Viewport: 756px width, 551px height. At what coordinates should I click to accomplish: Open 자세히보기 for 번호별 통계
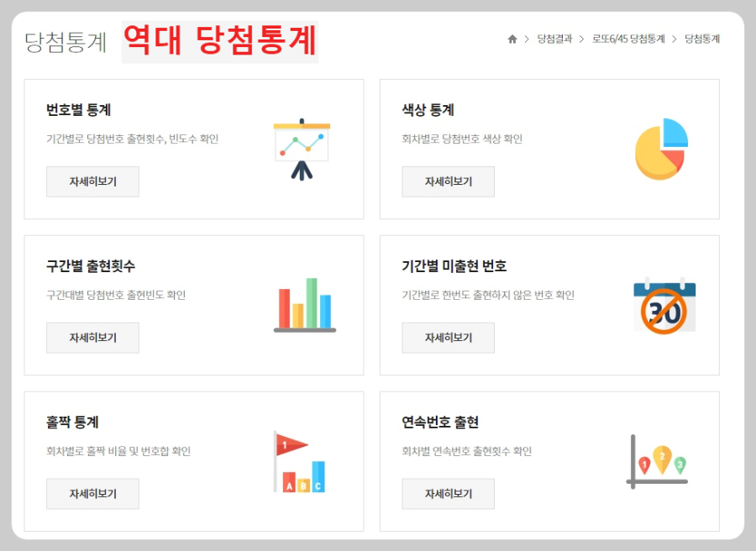click(92, 181)
